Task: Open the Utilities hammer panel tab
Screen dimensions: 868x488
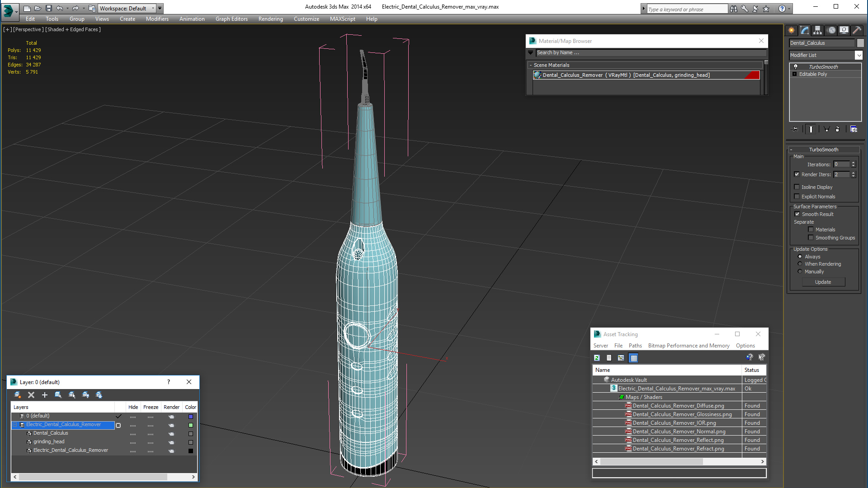Action: click(x=857, y=30)
